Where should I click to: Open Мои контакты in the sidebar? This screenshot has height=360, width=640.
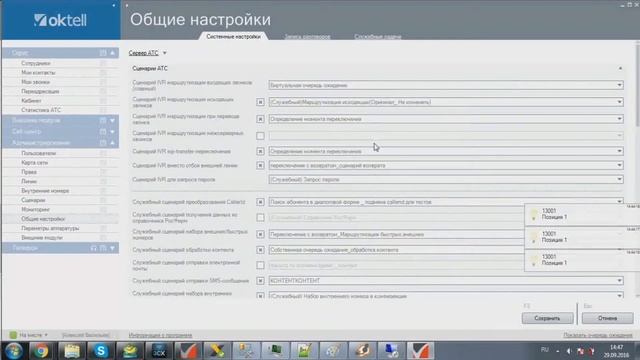coord(38,72)
